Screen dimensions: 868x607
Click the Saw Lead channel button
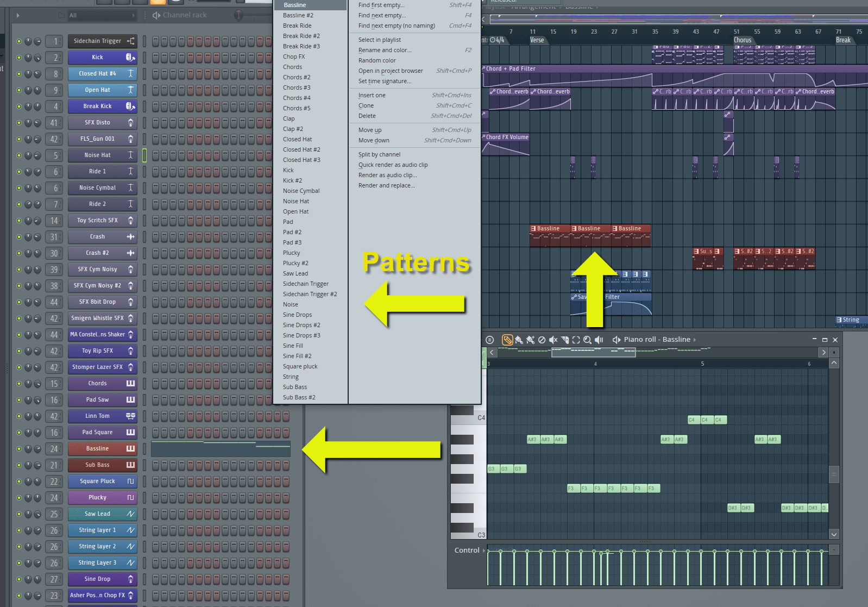pos(98,514)
